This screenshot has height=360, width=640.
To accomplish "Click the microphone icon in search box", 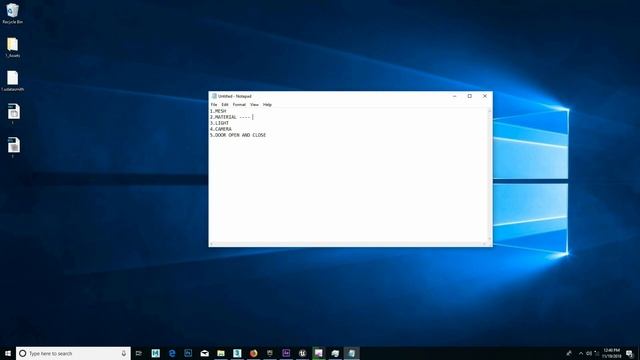I will click(124, 353).
